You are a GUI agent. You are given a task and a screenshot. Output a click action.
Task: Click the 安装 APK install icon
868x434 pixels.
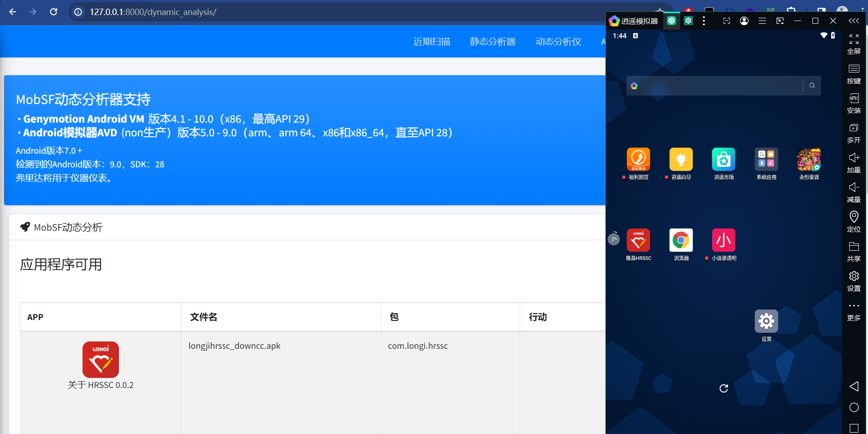pyautogui.click(x=854, y=103)
